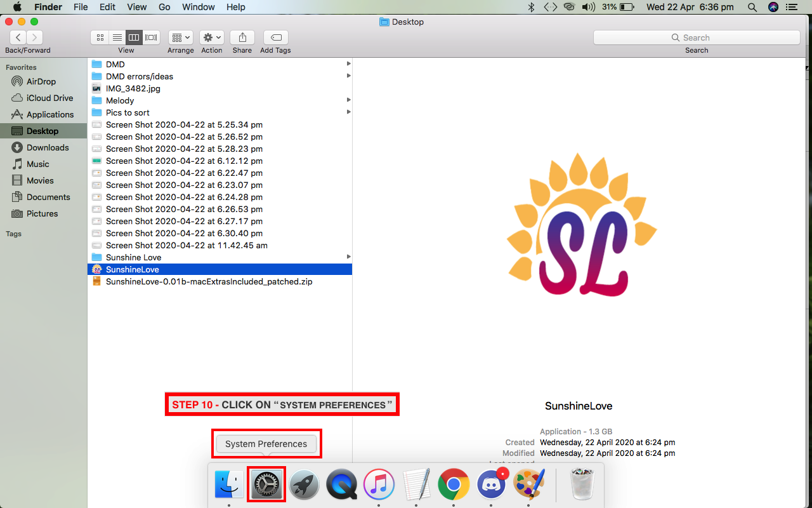Click the Share toolbar button
The height and width of the screenshot is (508, 812).
pos(242,37)
